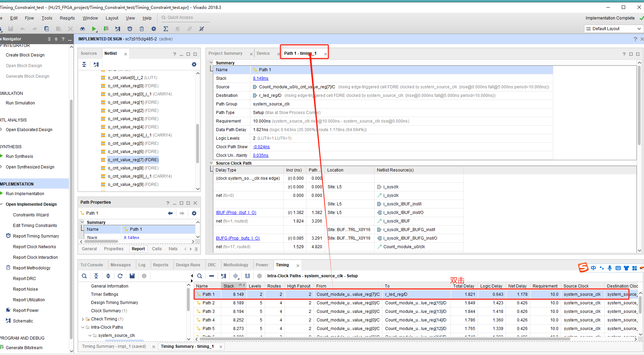Collapse the Intra-Clock Paths tree node
This screenshot has width=644, height=355.
pyautogui.click(x=83, y=327)
